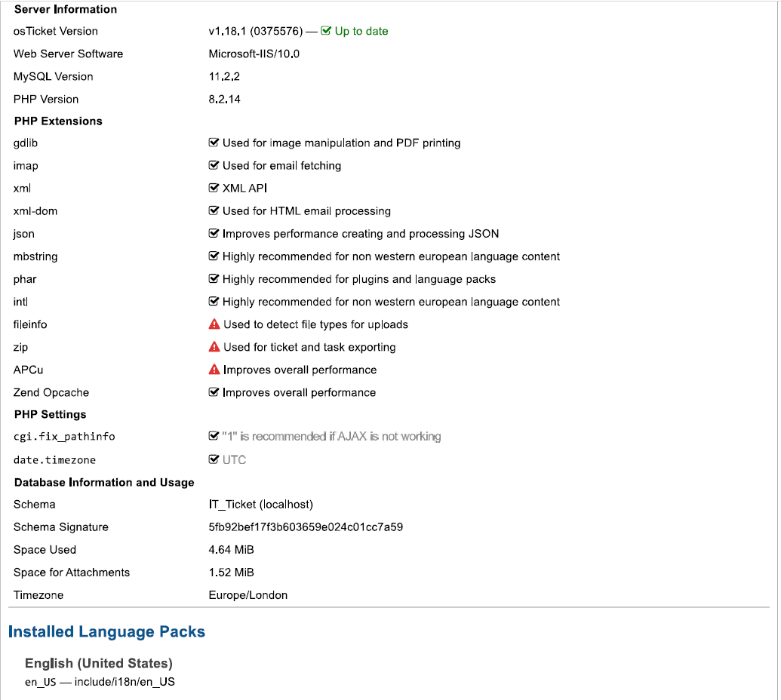
Task: Click the gdlib check mark icon
Action: (x=214, y=143)
